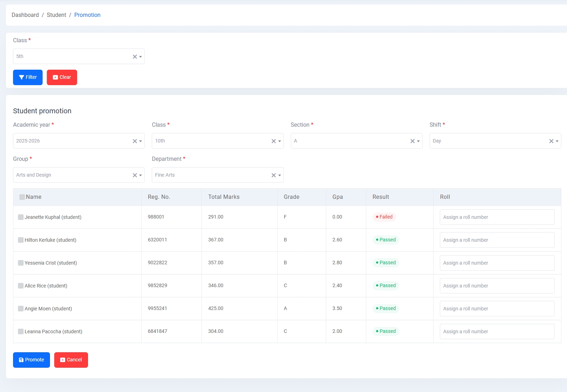Clear the Academic year 2025-2026 selection

click(x=135, y=141)
